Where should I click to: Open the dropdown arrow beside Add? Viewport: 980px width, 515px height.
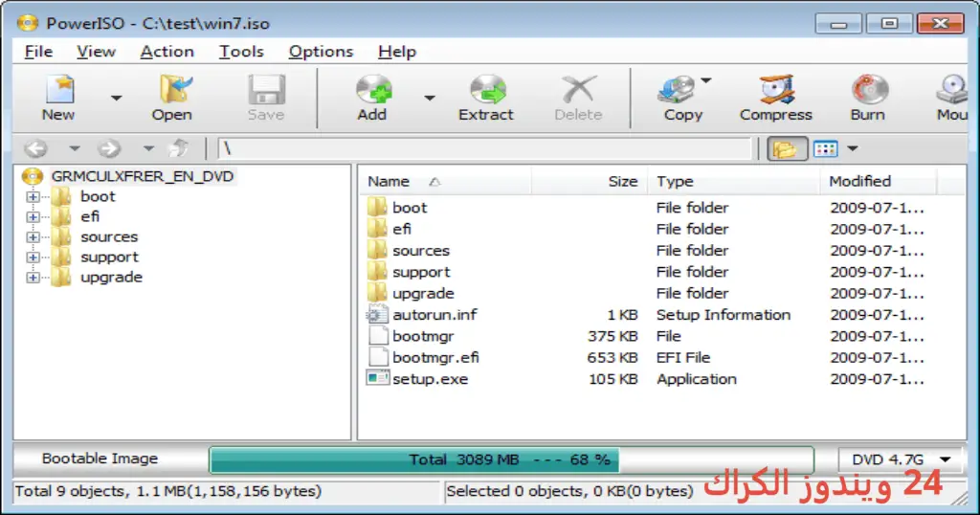[430, 98]
